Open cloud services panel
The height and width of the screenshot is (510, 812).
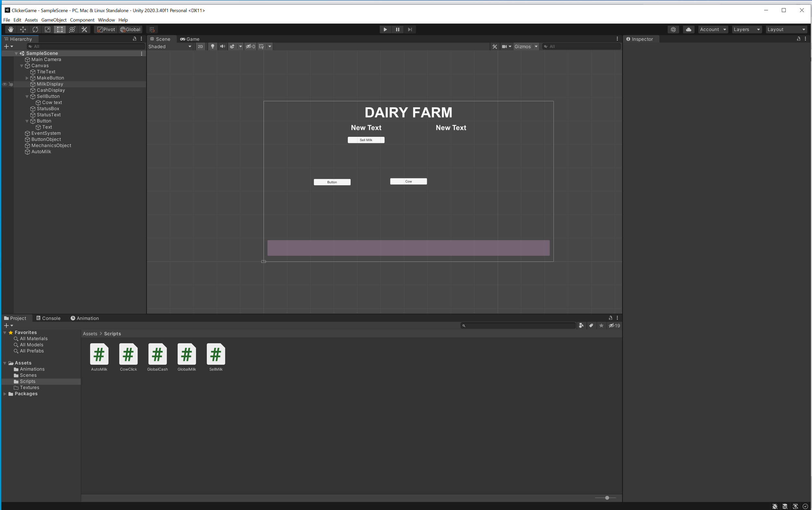click(689, 29)
